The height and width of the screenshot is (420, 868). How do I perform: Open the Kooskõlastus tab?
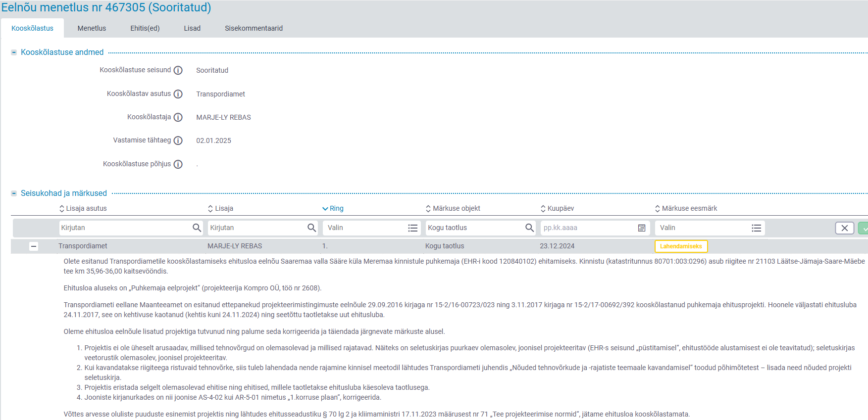32,28
